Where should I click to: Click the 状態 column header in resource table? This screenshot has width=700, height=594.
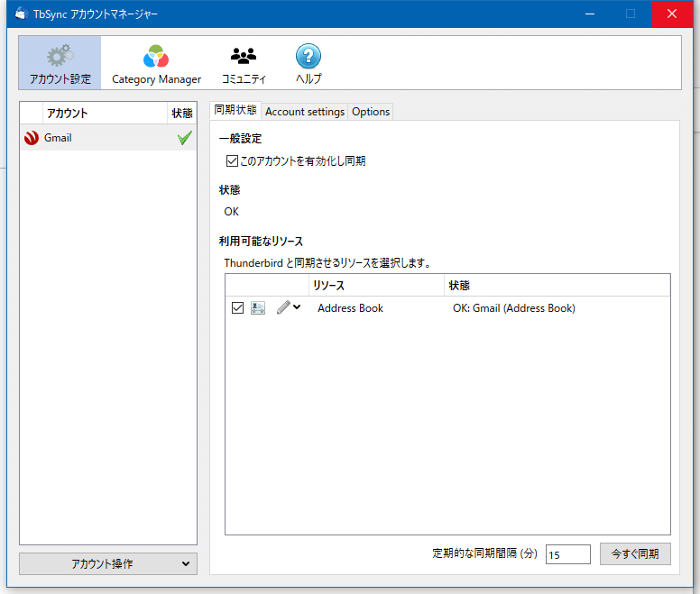557,286
